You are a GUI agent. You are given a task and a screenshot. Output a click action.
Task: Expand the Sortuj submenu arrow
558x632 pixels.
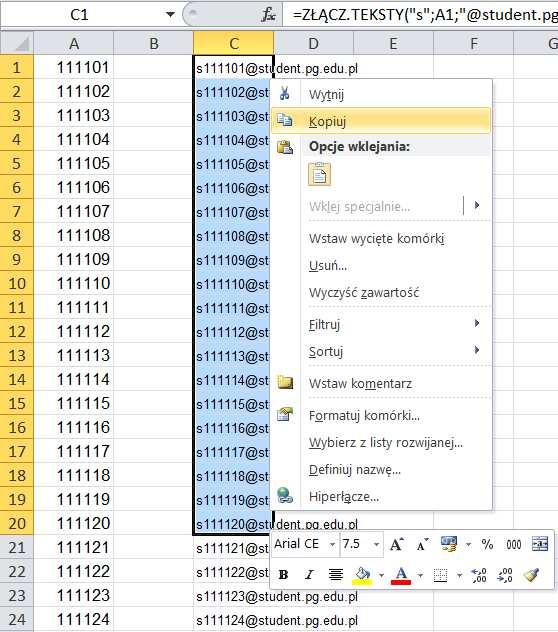(477, 349)
